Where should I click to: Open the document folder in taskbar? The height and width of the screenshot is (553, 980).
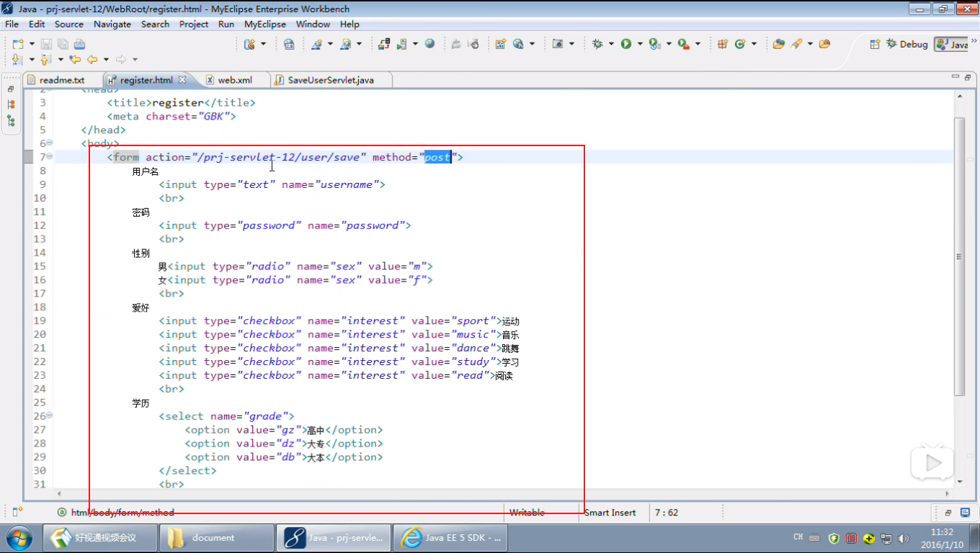[x=216, y=537]
